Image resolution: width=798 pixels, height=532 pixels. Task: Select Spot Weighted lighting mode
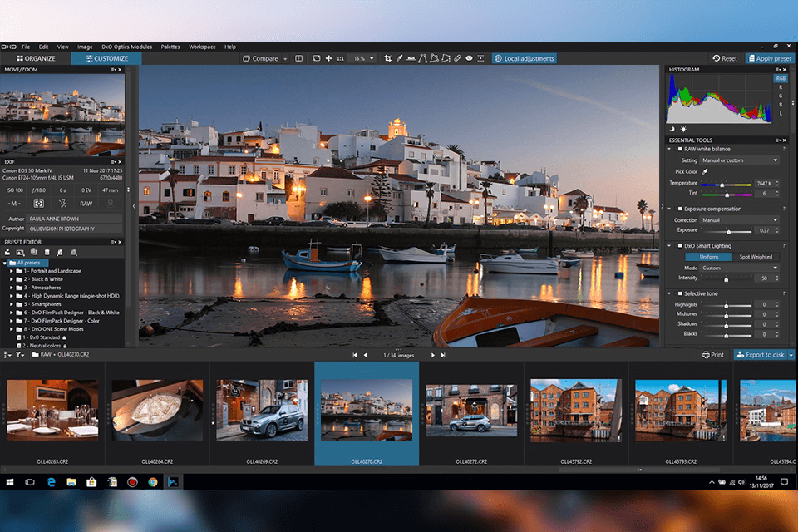(x=756, y=257)
